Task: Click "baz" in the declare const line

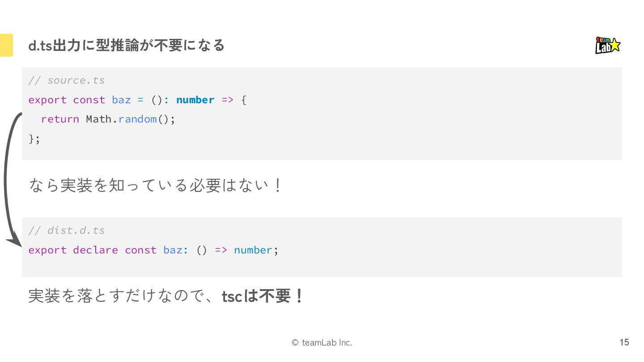Action: [173, 250]
